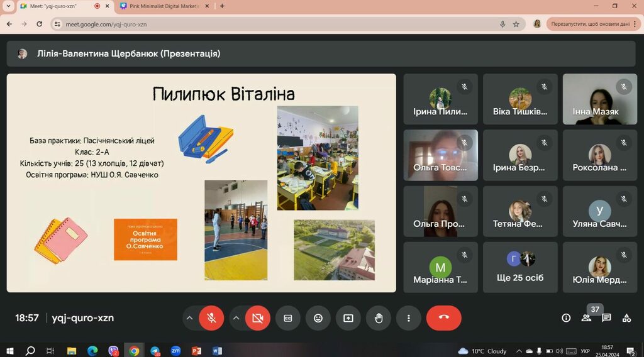Open File Explorer from taskbar
The width and height of the screenshot is (644, 357).
72,351
